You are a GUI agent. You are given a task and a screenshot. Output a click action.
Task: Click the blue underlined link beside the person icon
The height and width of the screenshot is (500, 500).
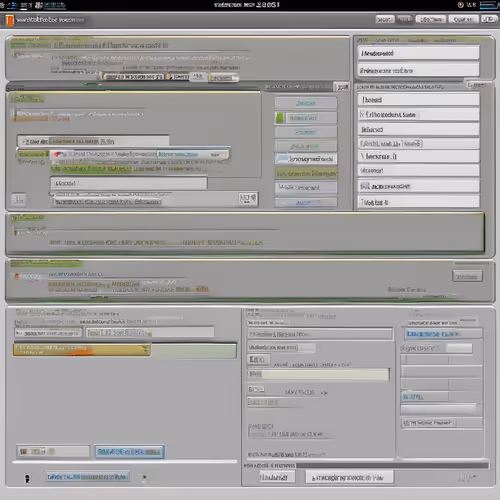pyautogui.click(x=87, y=477)
